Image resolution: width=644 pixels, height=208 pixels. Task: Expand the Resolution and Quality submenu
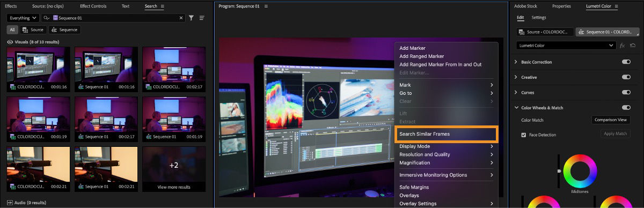[446, 154]
